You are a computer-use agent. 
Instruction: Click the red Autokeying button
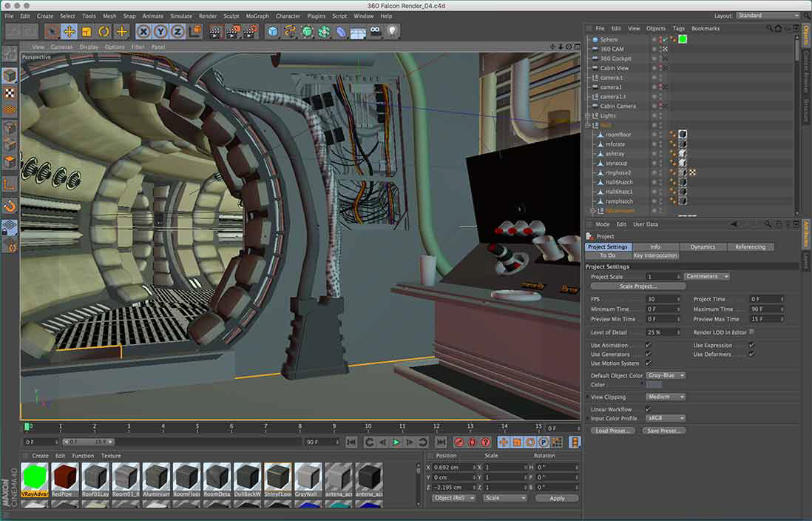pyautogui.click(x=473, y=443)
